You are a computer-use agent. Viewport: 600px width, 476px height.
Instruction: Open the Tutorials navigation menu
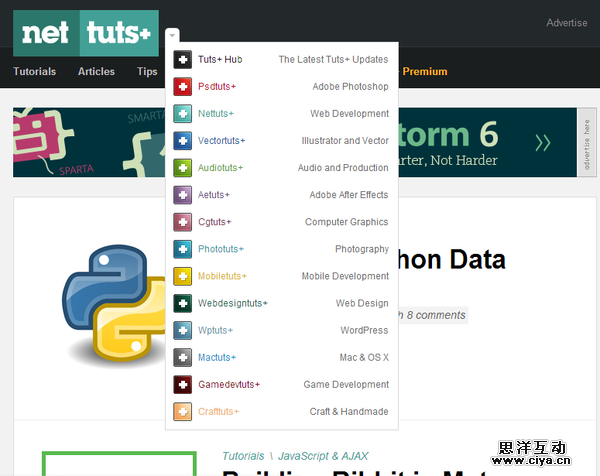tap(35, 72)
